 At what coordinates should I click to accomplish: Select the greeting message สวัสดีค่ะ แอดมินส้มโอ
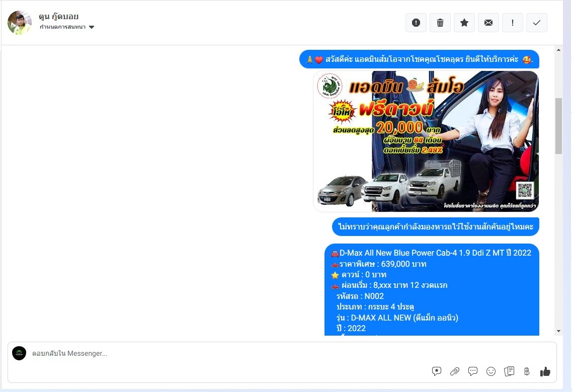(x=419, y=59)
